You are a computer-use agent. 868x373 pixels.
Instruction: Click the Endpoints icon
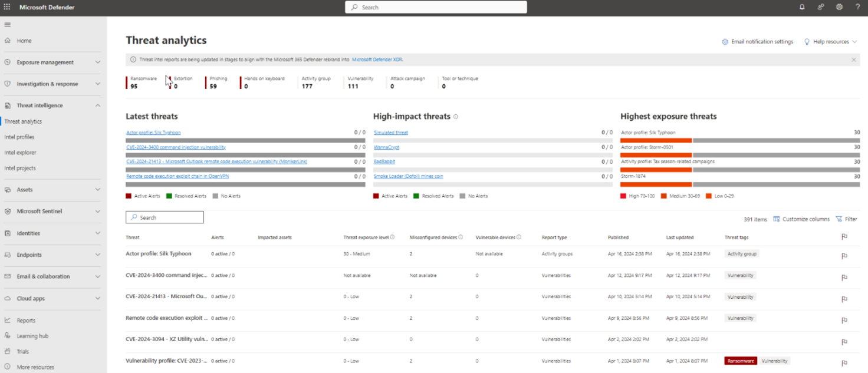coord(8,255)
